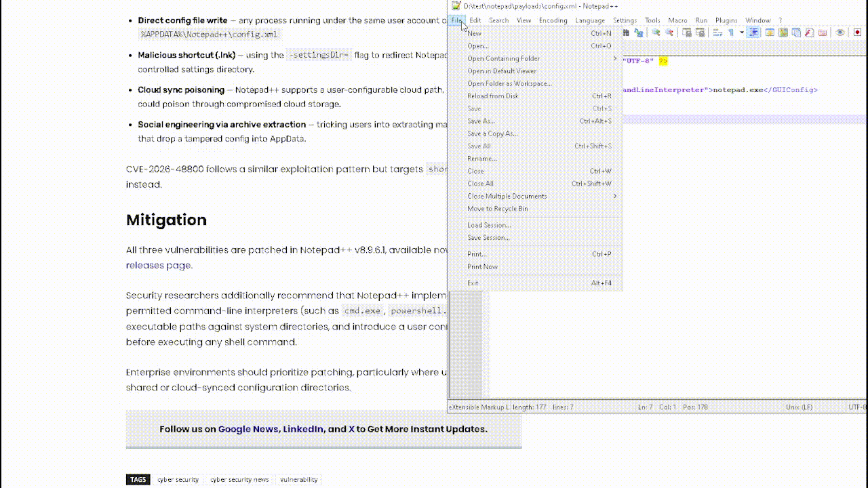Select Reload from Disk
The image size is (868, 488).
tap(535, 96)
